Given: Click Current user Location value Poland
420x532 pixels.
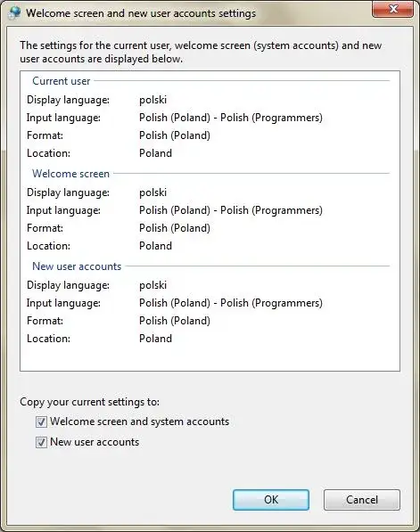Looking at the screenshot, I should (x=155, y=153).
